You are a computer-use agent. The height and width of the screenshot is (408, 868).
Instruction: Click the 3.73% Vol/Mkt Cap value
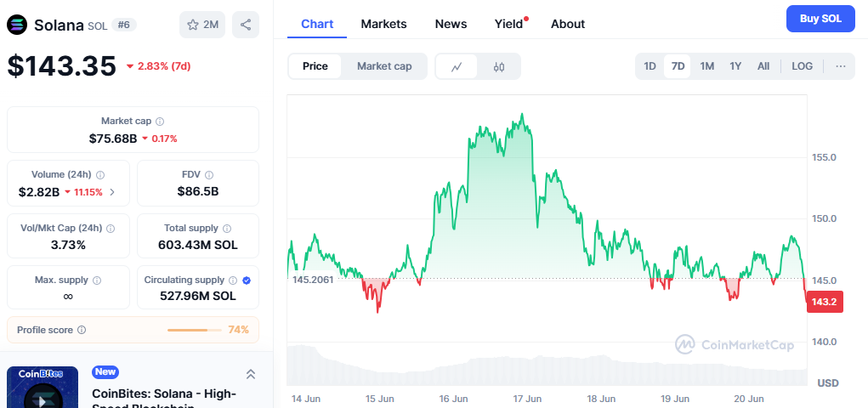coord(68,245)
